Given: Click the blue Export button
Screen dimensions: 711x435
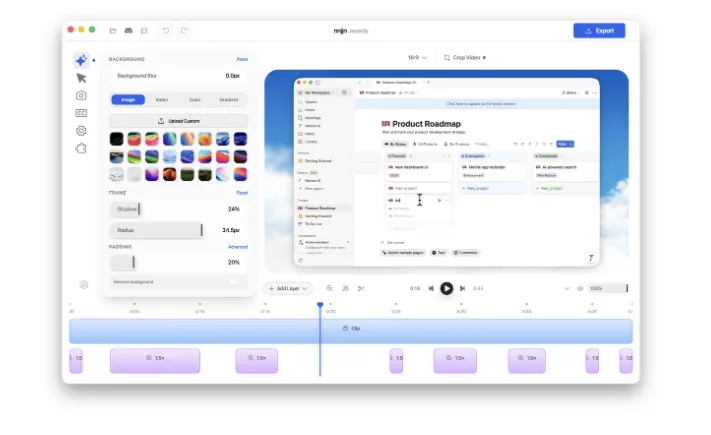Looking at the screenshot, I should coord(599,31).
